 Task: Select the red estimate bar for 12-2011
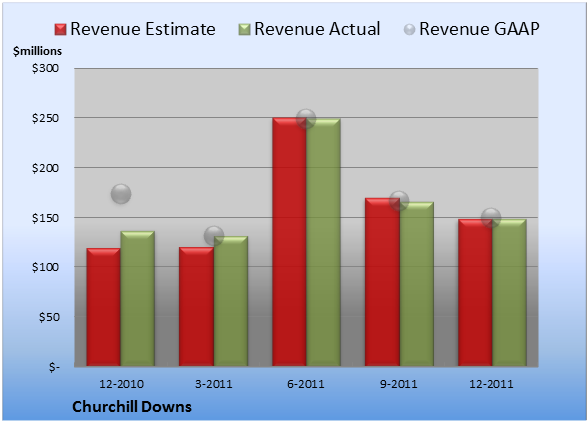(475, 293)
